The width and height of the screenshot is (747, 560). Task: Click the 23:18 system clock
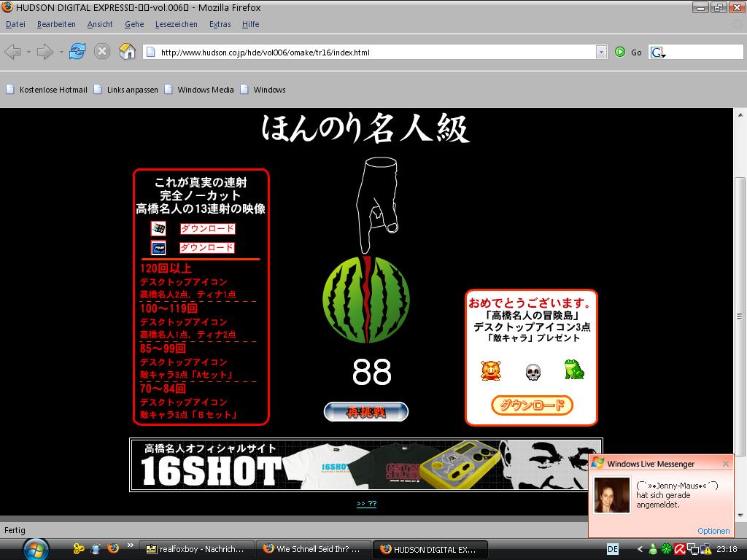click(727, 549)
